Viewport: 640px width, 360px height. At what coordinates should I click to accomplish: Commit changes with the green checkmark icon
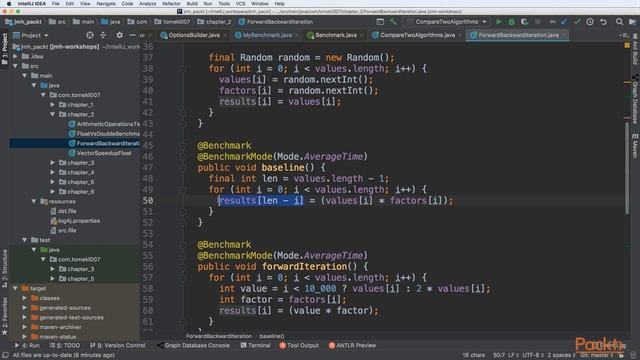(x=577, y=22)
